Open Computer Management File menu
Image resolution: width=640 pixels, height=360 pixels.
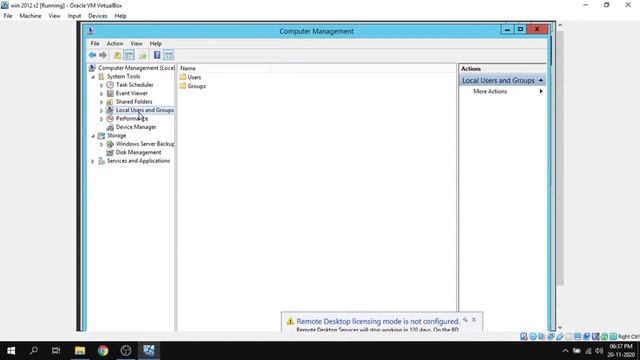pyautogui.click(x=95, y=43)
